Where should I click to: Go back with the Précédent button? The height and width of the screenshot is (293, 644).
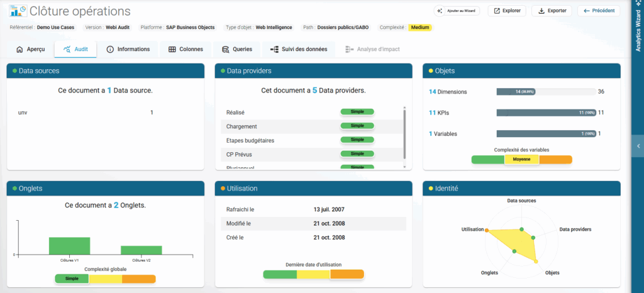[x=599, y=11]
